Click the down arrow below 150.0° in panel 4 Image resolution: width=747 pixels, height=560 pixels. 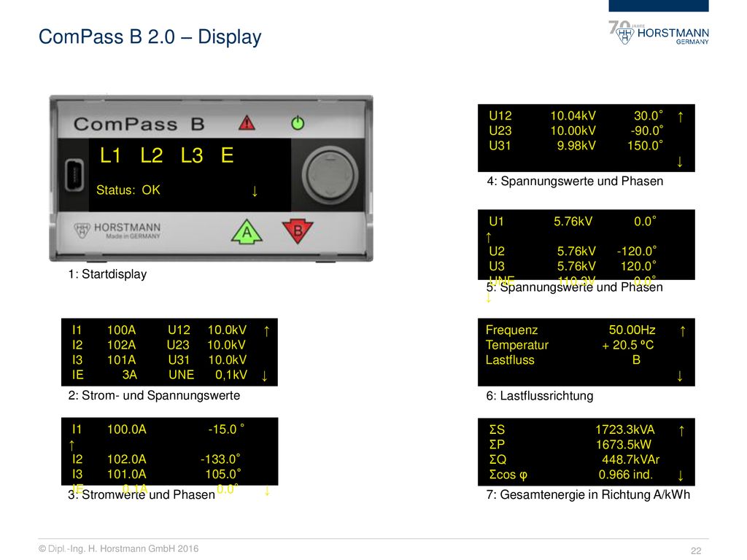(x=680, y=162)
